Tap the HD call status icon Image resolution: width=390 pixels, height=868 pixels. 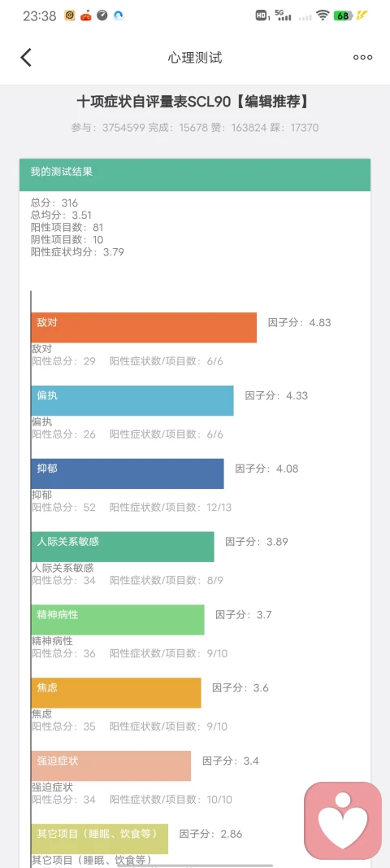pos(262,15)
